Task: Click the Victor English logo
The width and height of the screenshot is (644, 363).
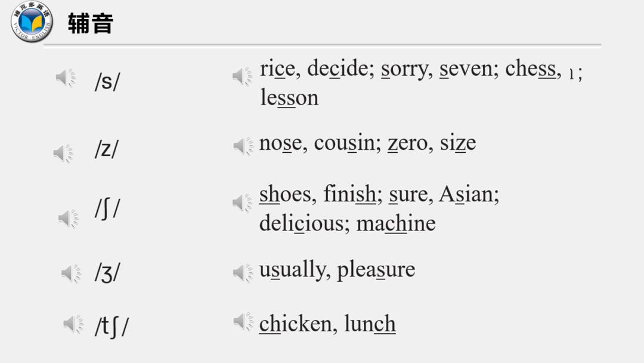Action: tap(32, 21)
